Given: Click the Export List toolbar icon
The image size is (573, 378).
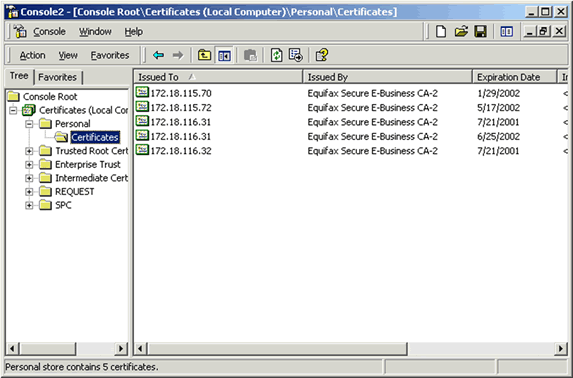Looking at the screenshot, I should click(295, 55).
